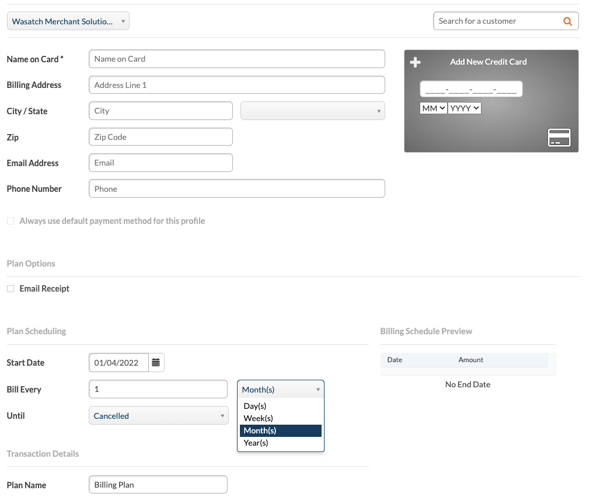600x498 pixels.
Task: Open the Start Date calendar picker icon
Action: [x=156, y=362]
